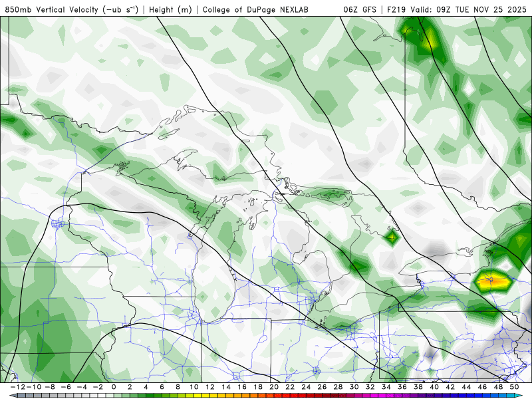Viewport: 532px width, 399px height.
Task: Click the 'Height (m)' header label
Action: tap(171, 9)
